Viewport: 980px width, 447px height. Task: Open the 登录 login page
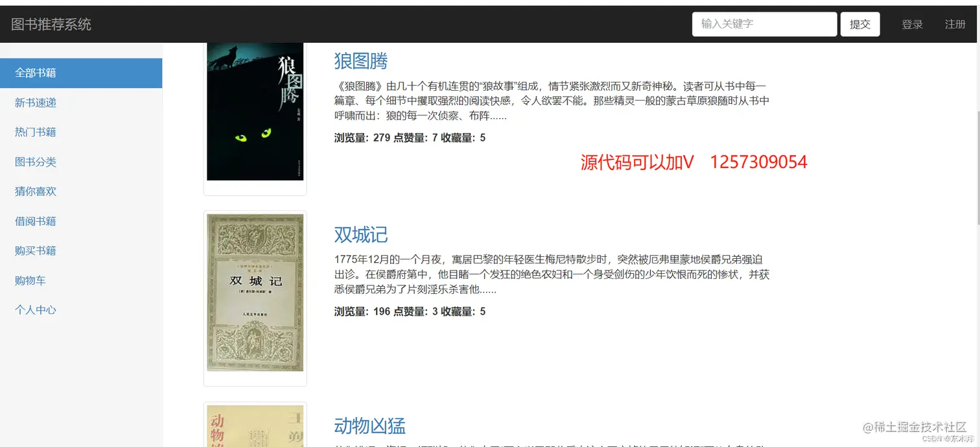click(912, 24)
